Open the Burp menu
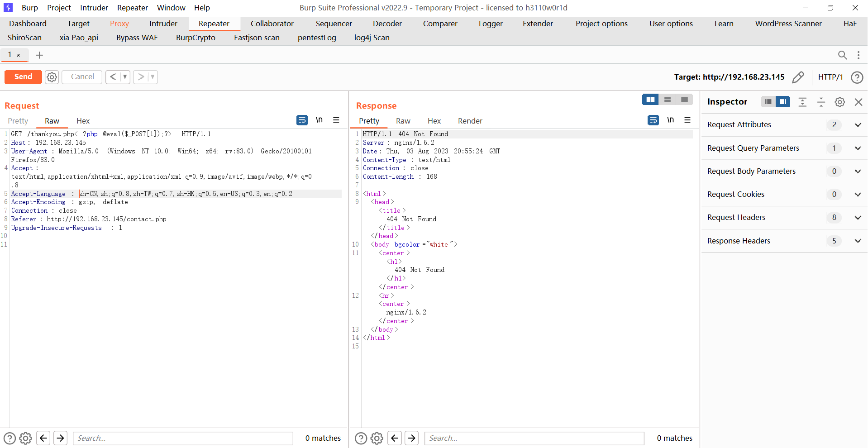The height and width of the screenshot is (448, 868). [30, 8]
